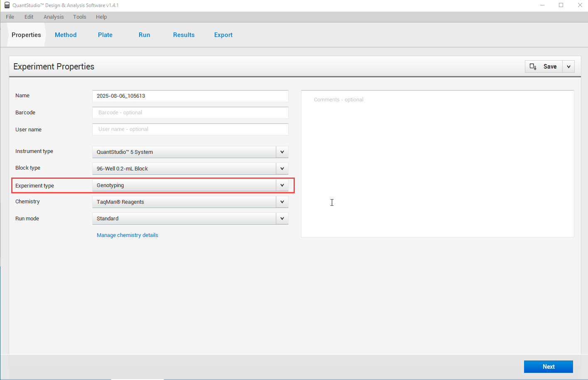Focus the Barcode input field
The height and width of the screenshot is (380, 588).
pyautogui.click(x=190, y=113)
